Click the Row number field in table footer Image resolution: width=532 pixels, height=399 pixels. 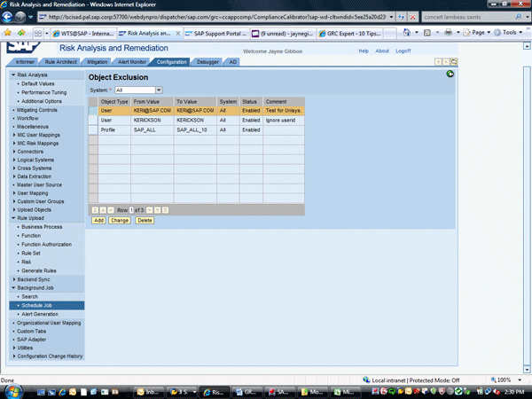tap(131, 210)
